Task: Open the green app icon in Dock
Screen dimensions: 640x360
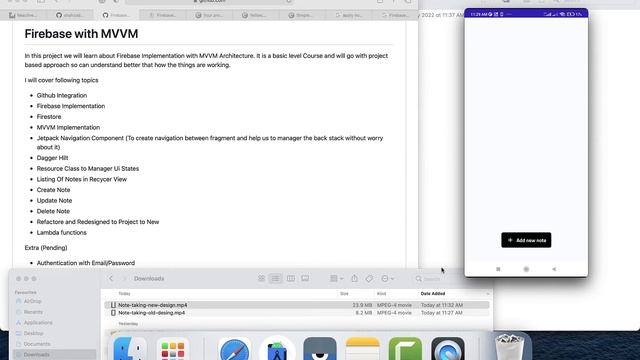Action: coord(405,349)
